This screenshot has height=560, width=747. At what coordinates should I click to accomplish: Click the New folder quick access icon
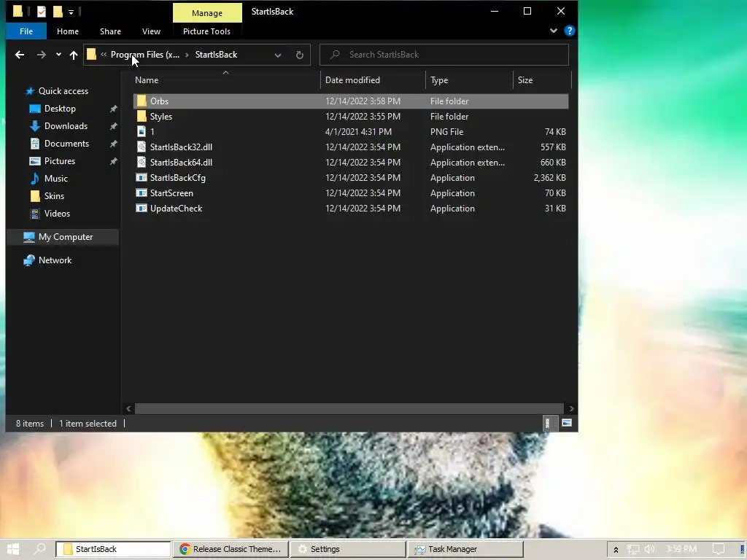[58, 12]
